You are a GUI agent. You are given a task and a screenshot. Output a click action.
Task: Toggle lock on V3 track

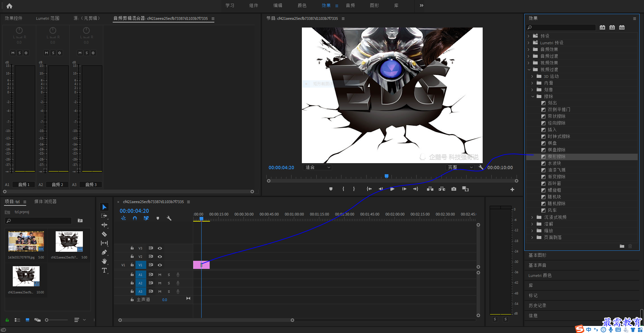click(x=132, y=248)
